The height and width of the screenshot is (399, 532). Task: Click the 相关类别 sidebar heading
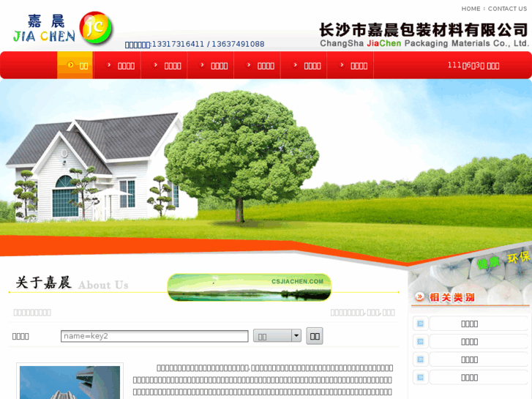coord(452,297)
